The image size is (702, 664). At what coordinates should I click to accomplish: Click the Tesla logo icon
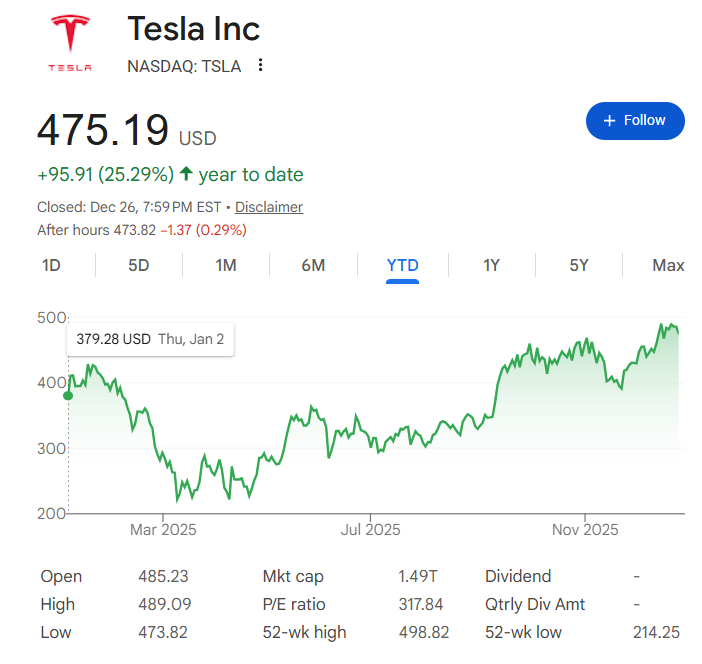[x=70, y=44]
